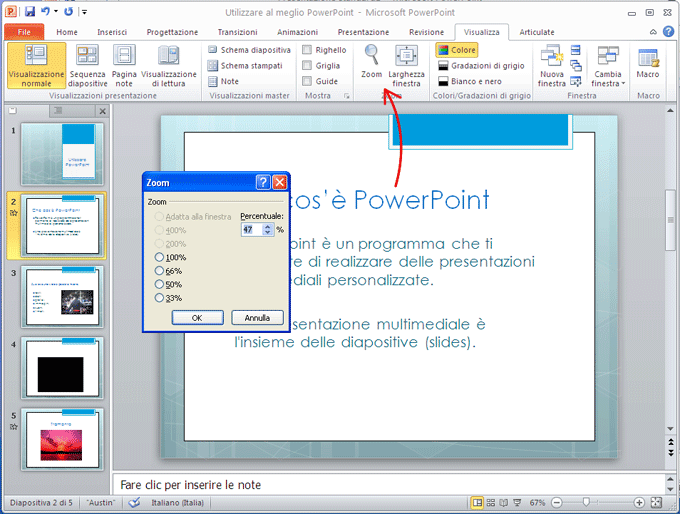The width and height of the screenshot is (680, 514).
Task: Open the Revisione ribbon tab
Action: coord(426,32)
